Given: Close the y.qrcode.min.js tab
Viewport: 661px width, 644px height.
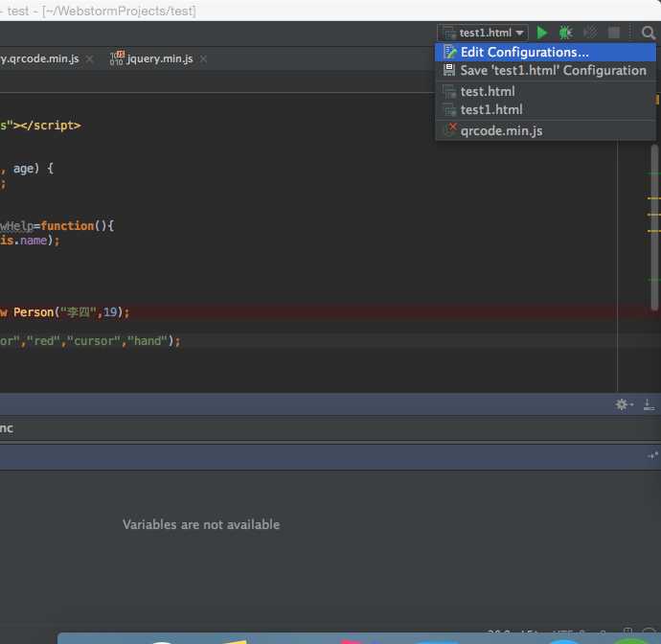Looking at the screenshot, I should [90, 59].
